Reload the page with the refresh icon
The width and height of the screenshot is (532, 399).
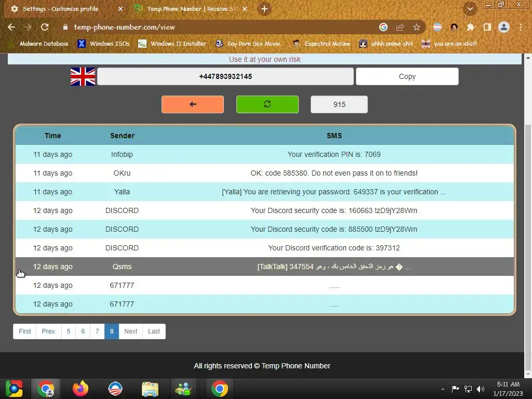tap(45, 27)
